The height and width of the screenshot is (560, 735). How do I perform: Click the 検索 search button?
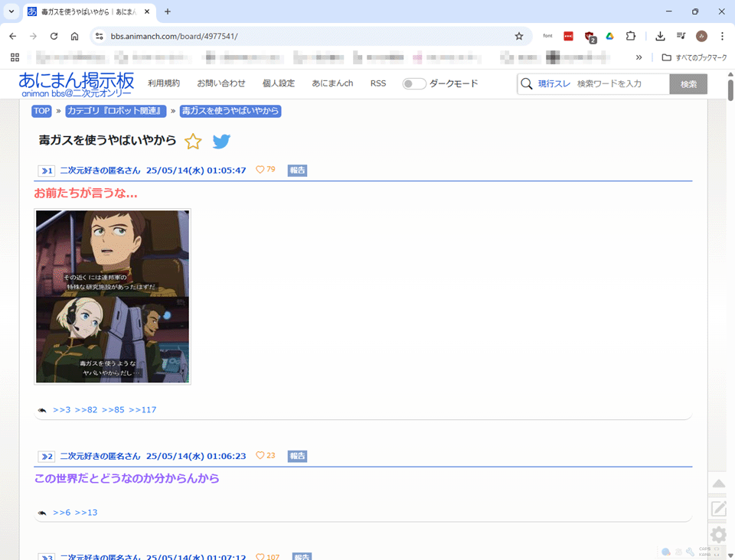click(688, 84)
